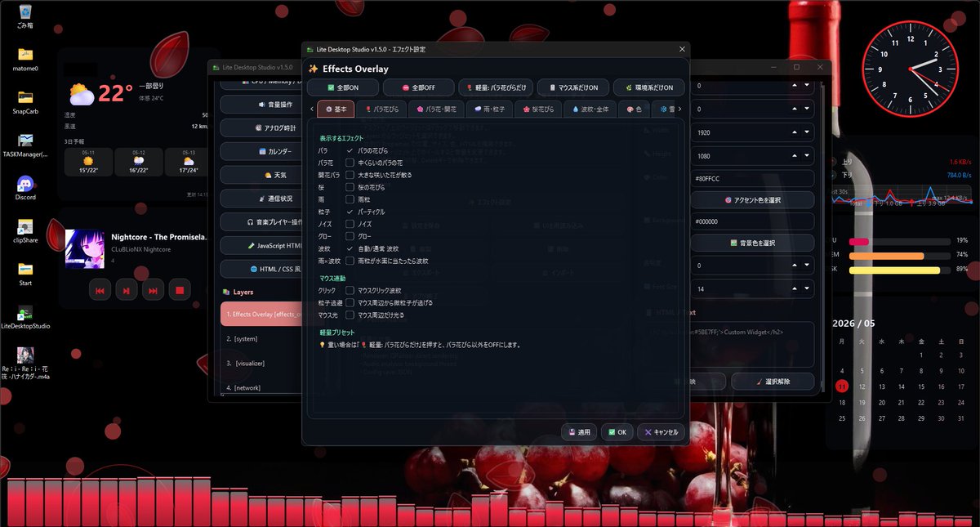The height and width of the screenshot is (527, 980).
Task: Open the SnapCarb desktop icon
Action: click(x=25, y=101)
